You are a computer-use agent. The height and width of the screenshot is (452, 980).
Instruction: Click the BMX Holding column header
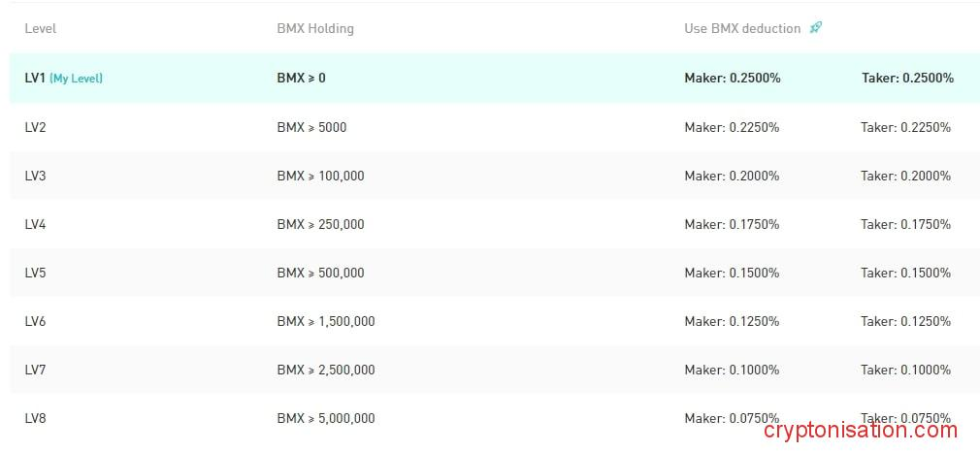pos(314,28)
